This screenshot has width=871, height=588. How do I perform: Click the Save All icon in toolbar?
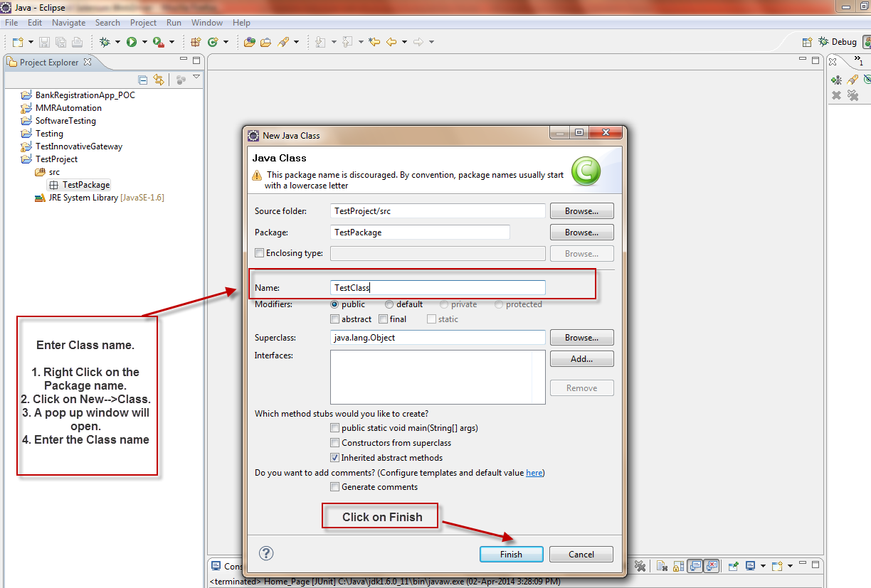(x=60, y=42)
